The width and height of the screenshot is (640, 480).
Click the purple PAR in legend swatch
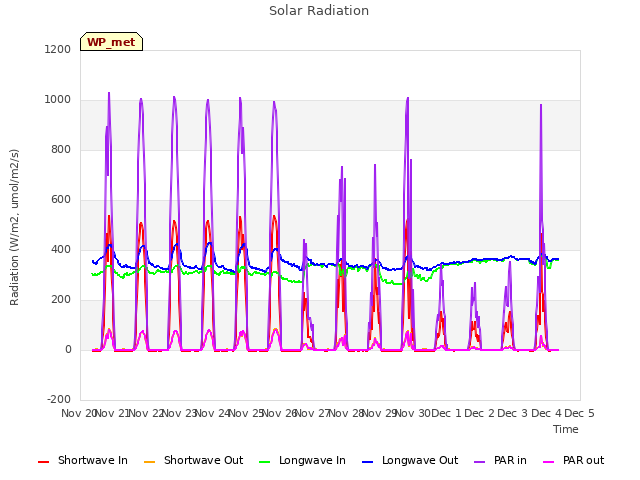click(x=480, y=462)
